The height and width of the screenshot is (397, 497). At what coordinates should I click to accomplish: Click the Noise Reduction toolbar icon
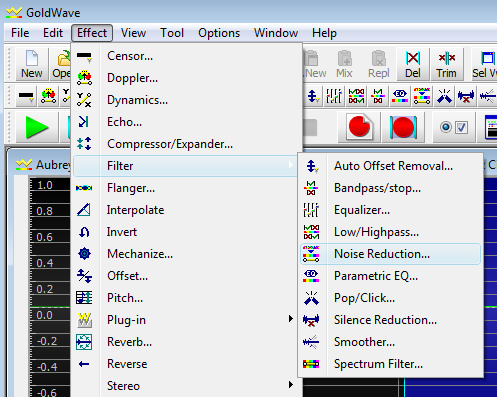pos(422,96)
